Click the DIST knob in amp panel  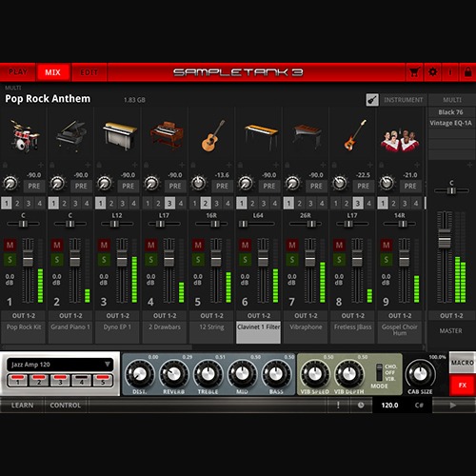click(139, 374)
